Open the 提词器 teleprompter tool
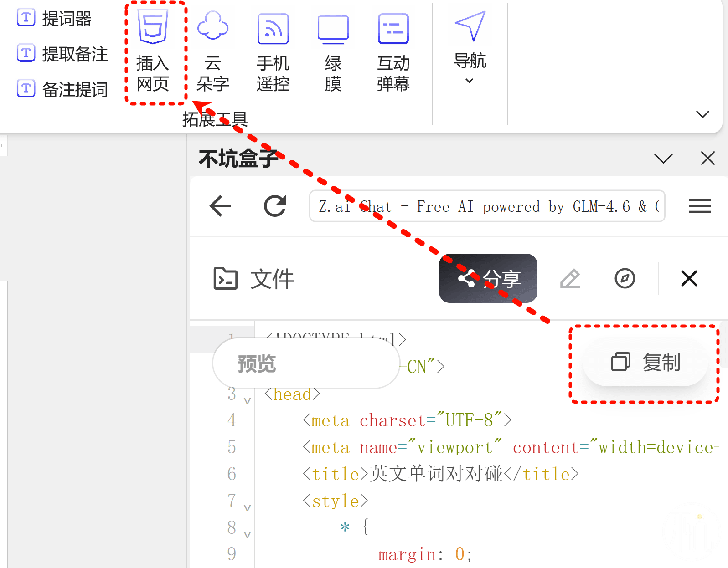The height and width of the screenshot is (568, 728). coord(54,19)
